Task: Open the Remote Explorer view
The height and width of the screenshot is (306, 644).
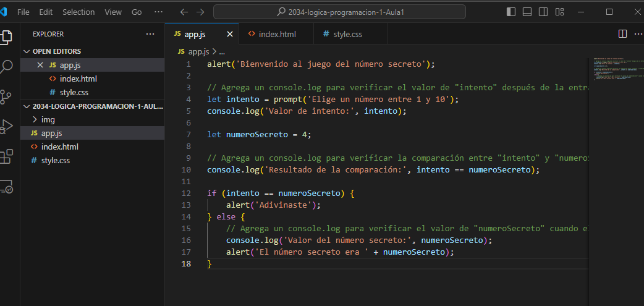Action: (x=6, y=187)
